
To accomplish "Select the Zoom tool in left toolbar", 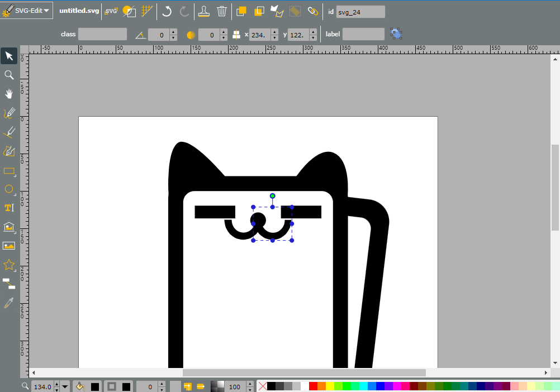I will pyautogui.click(x=9, y=75).
